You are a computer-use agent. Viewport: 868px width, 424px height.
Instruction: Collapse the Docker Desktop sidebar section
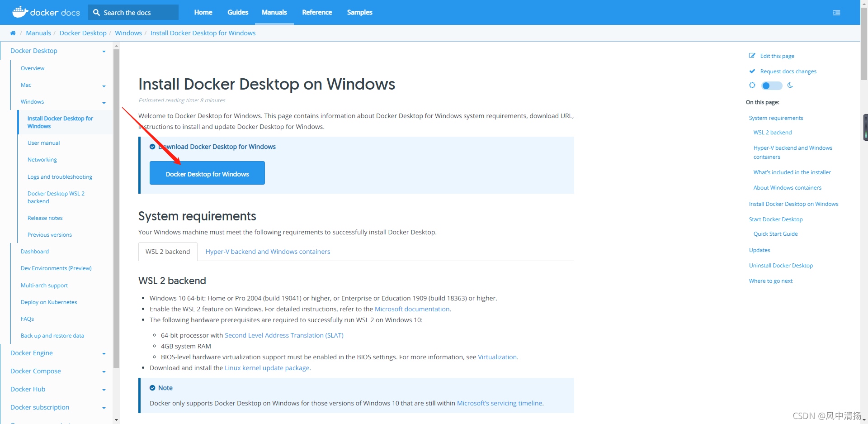[104, 51]
